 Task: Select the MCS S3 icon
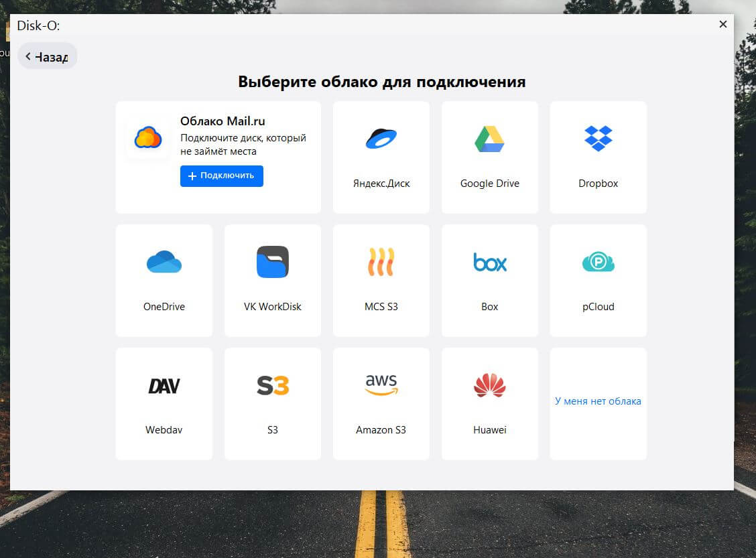click(381, 262)
